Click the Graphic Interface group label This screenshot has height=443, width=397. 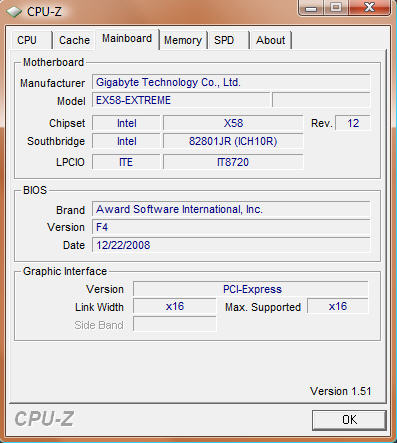click(65, 271)
